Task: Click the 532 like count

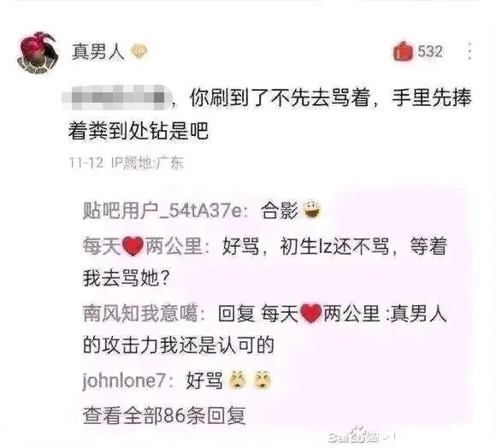Action: [430, 51]
